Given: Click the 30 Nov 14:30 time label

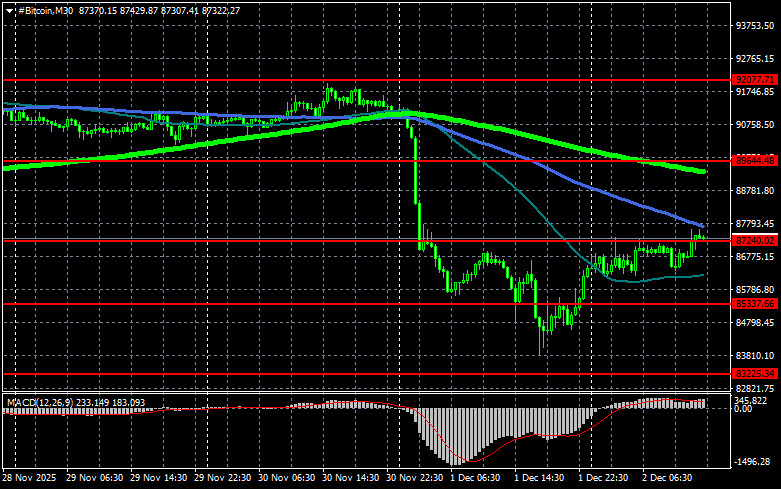Looking at the screenshot, I should (351, 478).
